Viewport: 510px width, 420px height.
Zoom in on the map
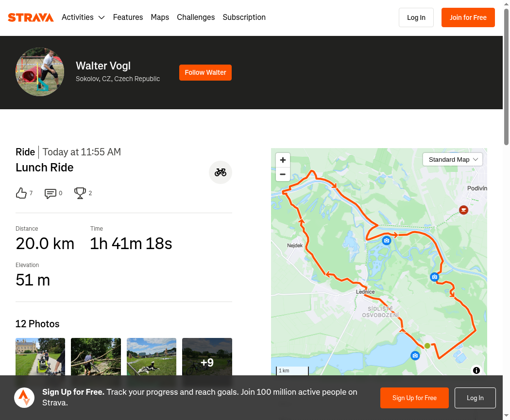(283, 160)
